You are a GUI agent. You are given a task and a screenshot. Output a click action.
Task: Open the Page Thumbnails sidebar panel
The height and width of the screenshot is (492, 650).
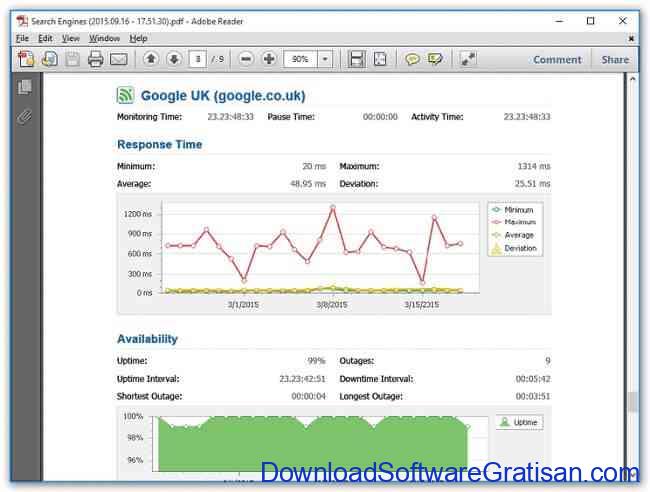point(24,87)
